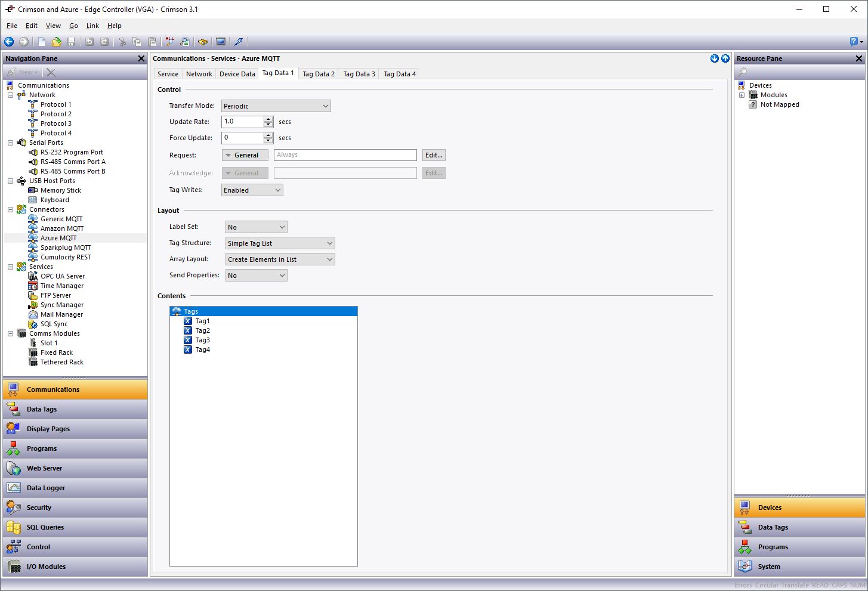The height and width of the screenshot is (591, 868).
Task: Open the Request General mode dropdown
Action: [x=245, y=155]
